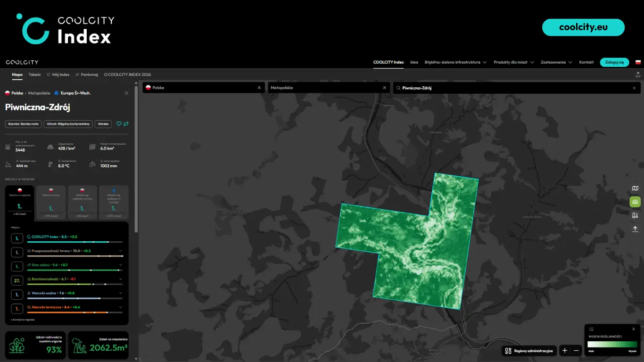
Task: Click the elevation mountain icon next to 444 m
Action: pyautogui.click(x=8, y=164)
